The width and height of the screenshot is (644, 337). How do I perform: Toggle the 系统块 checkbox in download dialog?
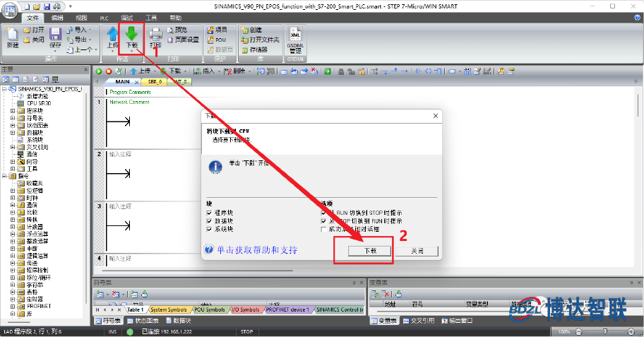210,229
